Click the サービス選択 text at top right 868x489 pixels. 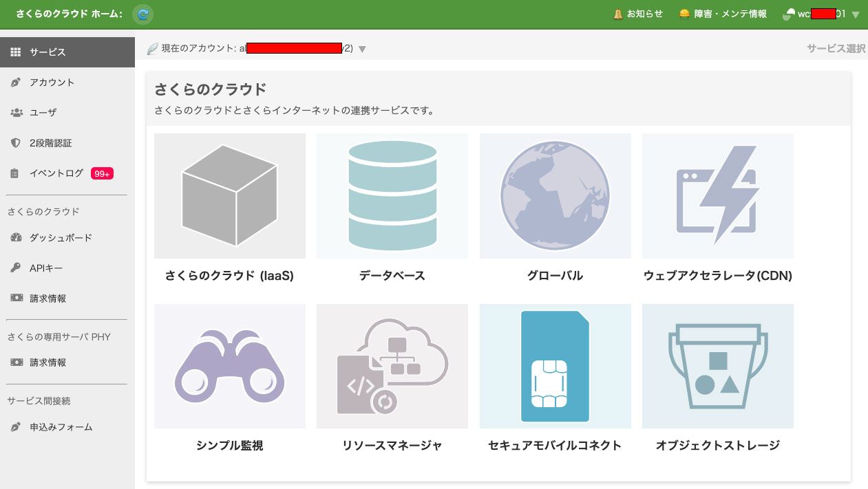coord(836,49)
